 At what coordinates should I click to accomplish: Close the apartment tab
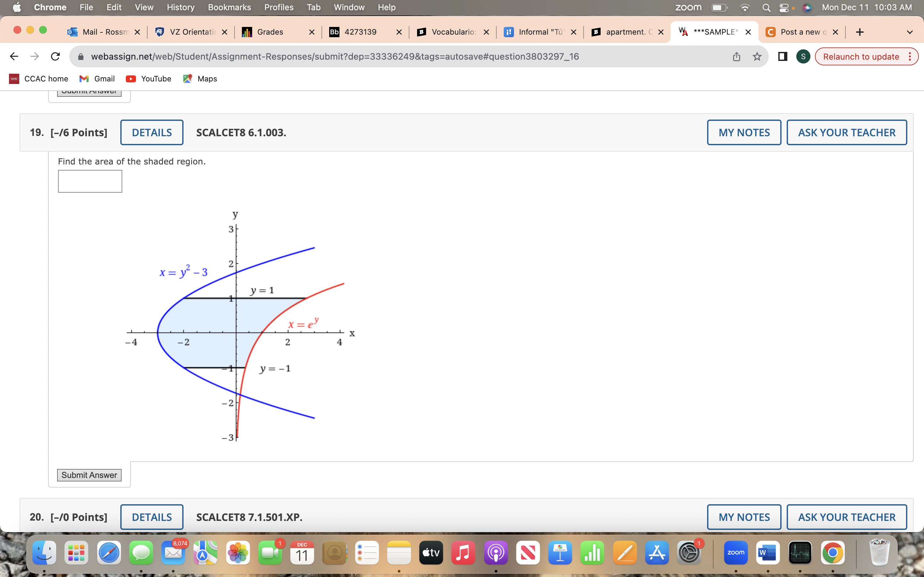click(x=661, y=32)
